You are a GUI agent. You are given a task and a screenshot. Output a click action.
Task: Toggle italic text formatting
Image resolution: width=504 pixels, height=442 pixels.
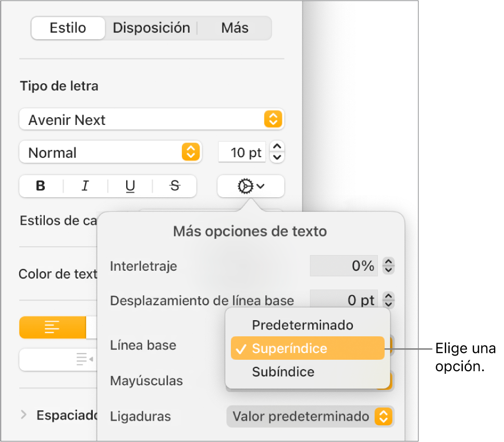click(x=85, y=186)
